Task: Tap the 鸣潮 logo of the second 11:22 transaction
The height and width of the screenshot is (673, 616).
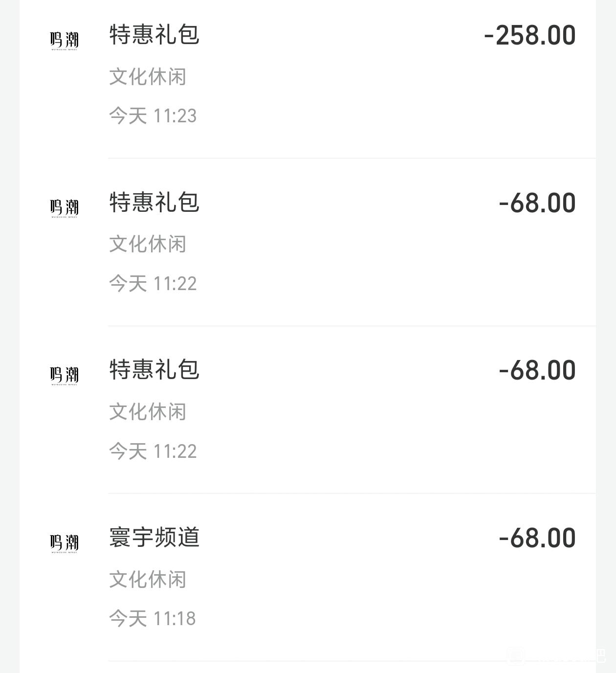Action: [64, 376]
